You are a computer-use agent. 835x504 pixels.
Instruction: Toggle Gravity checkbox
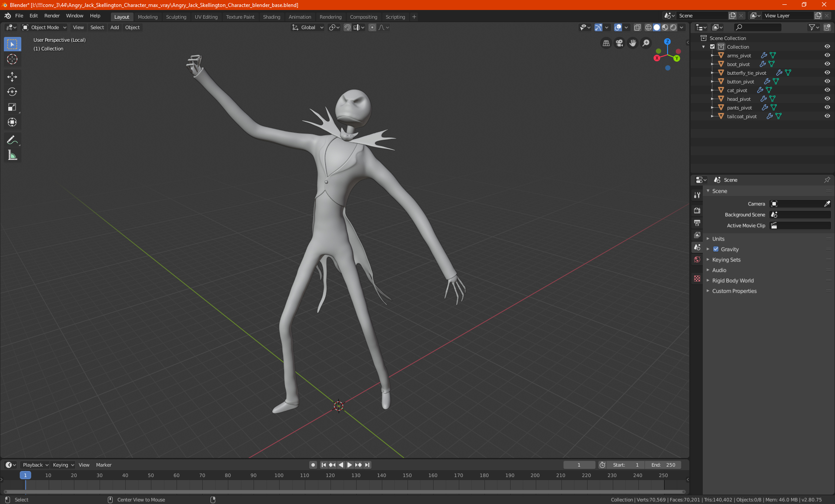716,249
